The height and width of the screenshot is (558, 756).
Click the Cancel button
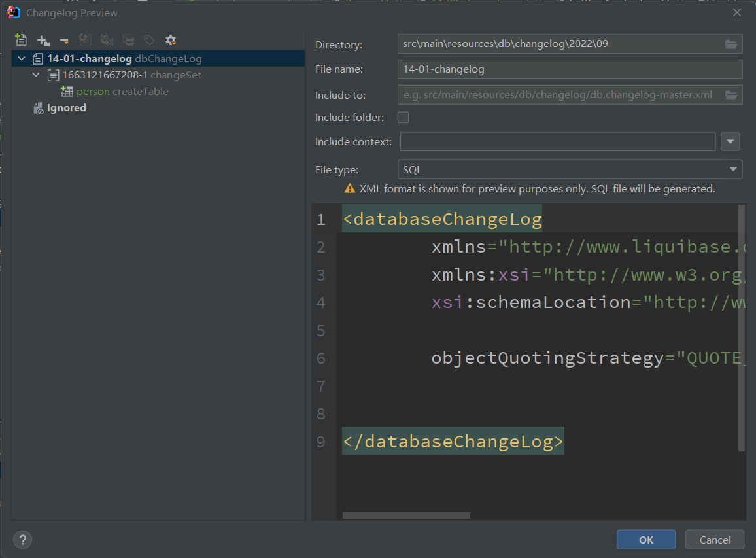714,539
